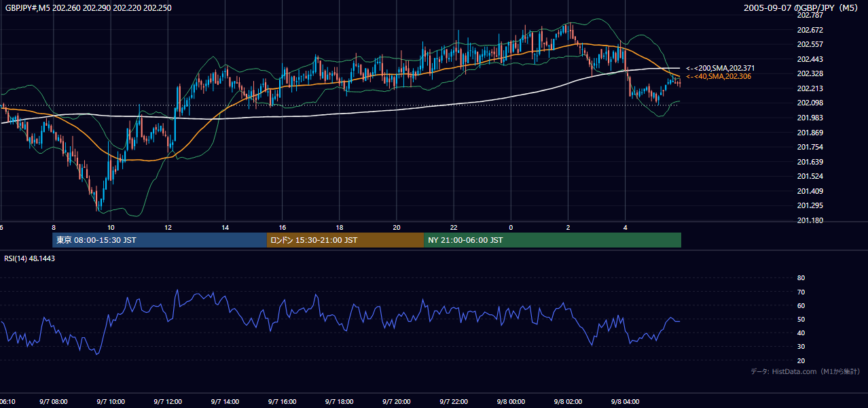Screen dimensions: 868x408
Task: Click price axis label 201.639
Action: coord(810,162)
